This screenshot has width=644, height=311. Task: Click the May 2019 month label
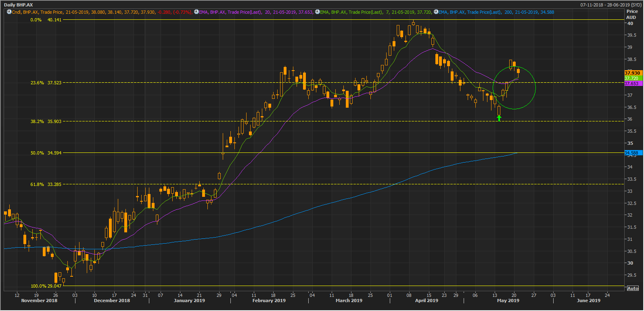tap(508, 301)
